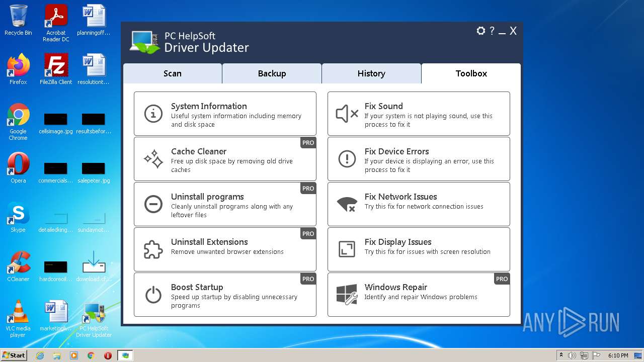
Task: Select PC HelpSoft Driver Updater desktop shortcut
Action: pos(94,319)
